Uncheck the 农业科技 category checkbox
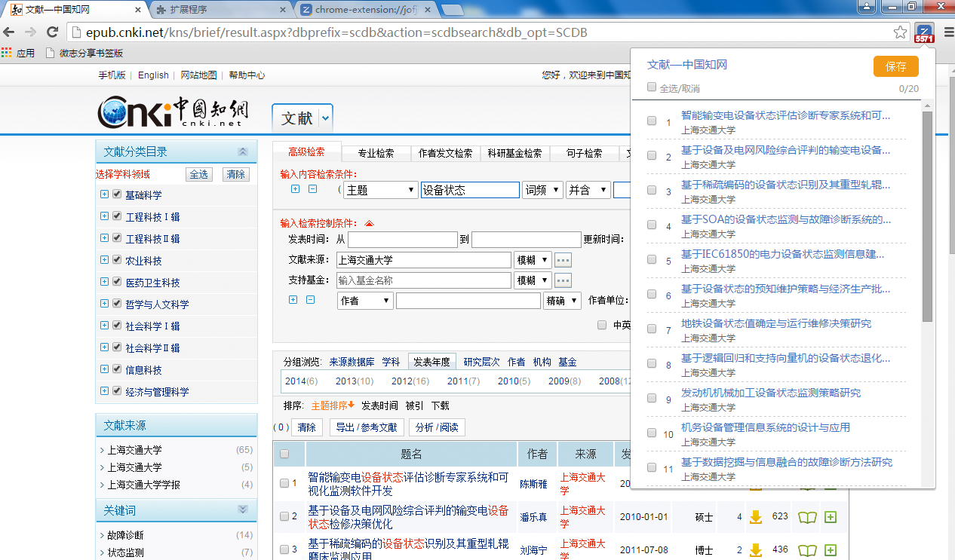The height and width of the screenshot is (560, 955). pyautogui.click(x=117, y=260)
